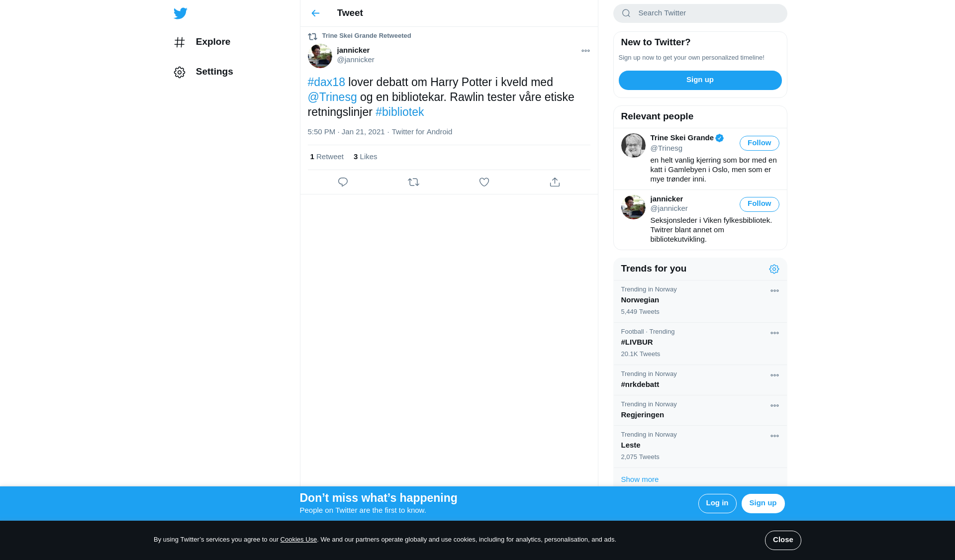Like the tweet with the heart icon
The image size is (955, 560).
point(484,182)
